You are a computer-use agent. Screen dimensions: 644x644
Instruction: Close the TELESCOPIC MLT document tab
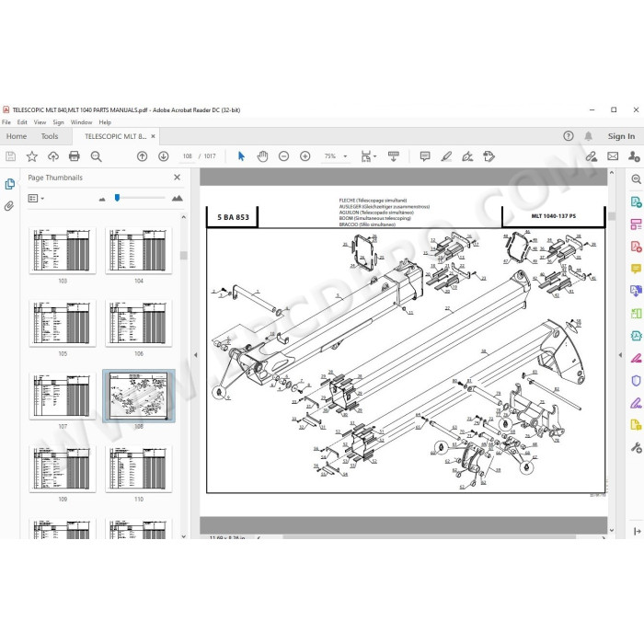[x=154, y=136]
